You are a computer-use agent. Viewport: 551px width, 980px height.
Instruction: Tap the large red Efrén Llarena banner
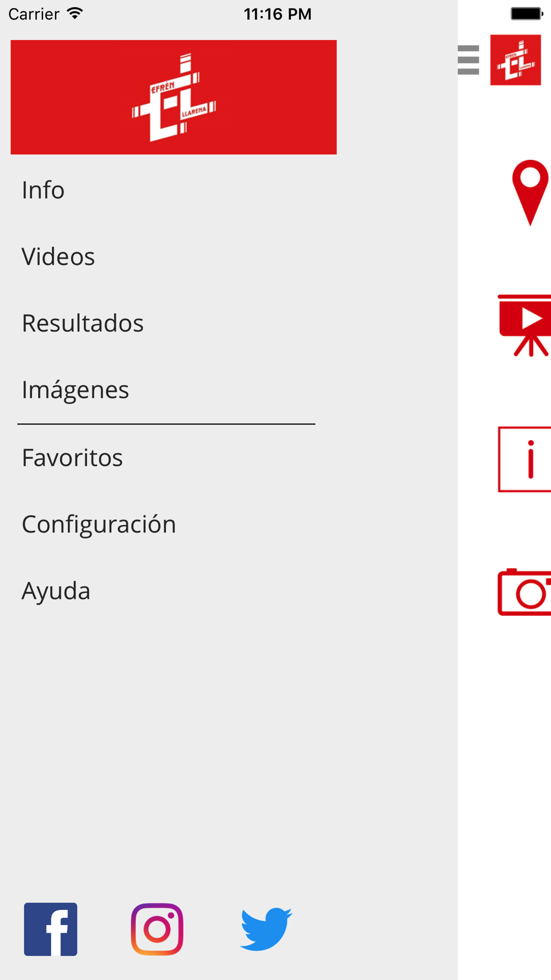(174, 97)
